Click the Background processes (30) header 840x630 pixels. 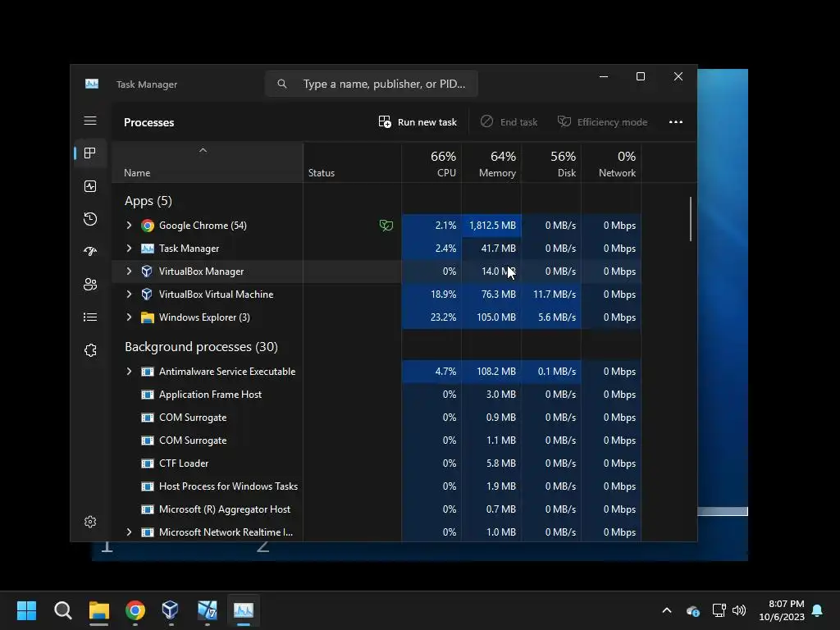(x=202, y=347)
